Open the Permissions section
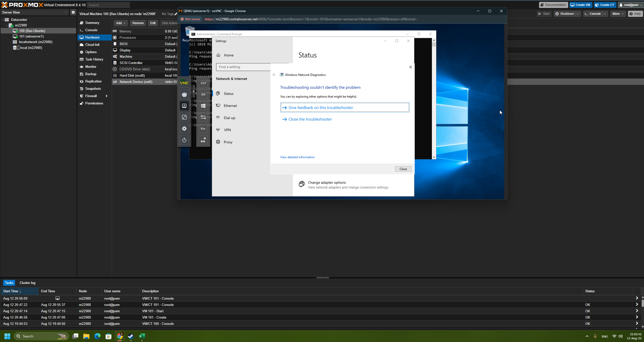The height and width of the screenshot is (342, 644). (x=94, y=103)
